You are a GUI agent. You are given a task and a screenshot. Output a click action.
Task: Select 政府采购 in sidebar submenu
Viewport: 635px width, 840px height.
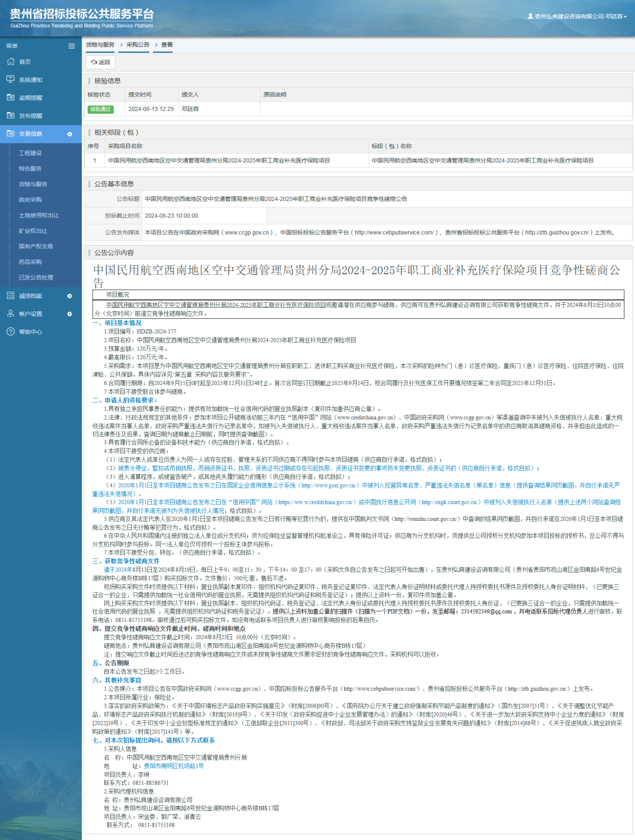[x=30, y=200]
